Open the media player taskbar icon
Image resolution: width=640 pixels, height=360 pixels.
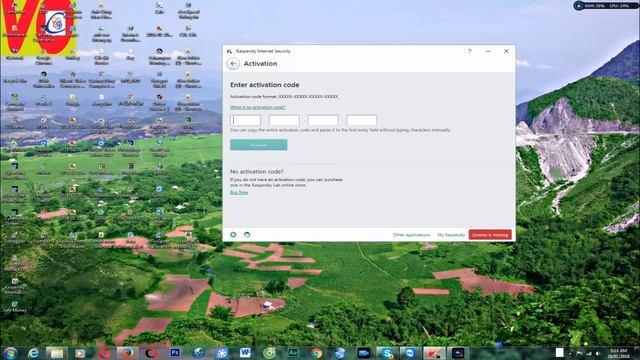(x=80, y=353)
